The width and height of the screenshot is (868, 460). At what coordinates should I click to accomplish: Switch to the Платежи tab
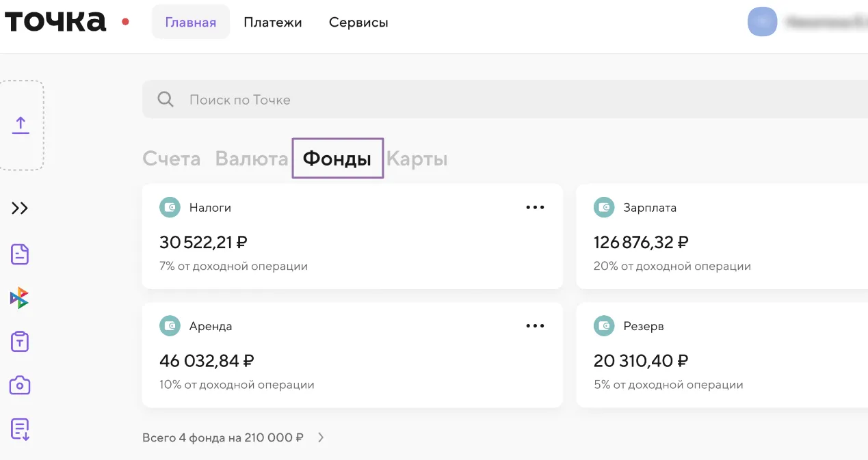pos(272,22)
